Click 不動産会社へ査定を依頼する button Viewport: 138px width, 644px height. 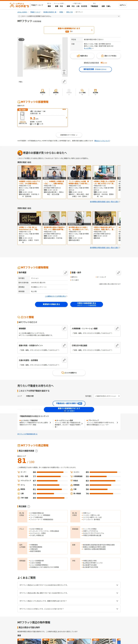click(x=69, y=403)
